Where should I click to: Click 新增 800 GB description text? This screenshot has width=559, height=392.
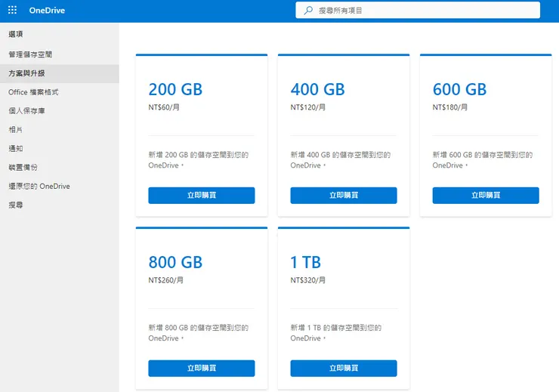pos(199,333)
